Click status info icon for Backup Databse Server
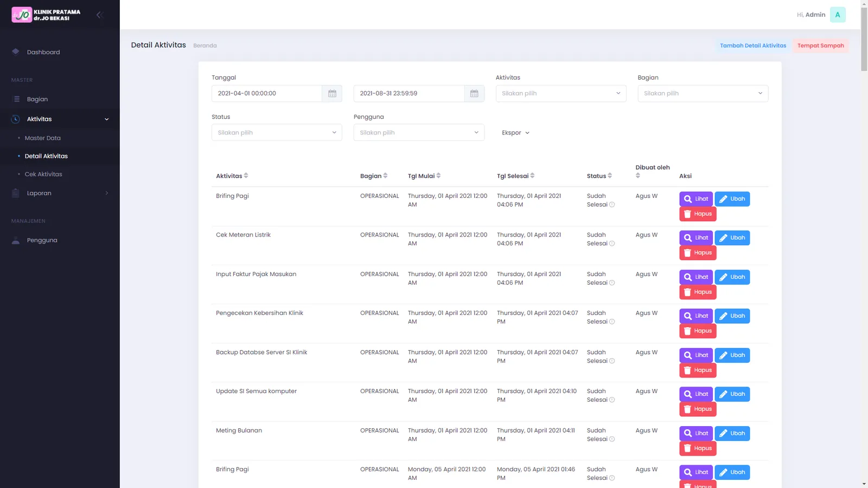The width and height of the screenshot is (868, 488). point(612,361)
